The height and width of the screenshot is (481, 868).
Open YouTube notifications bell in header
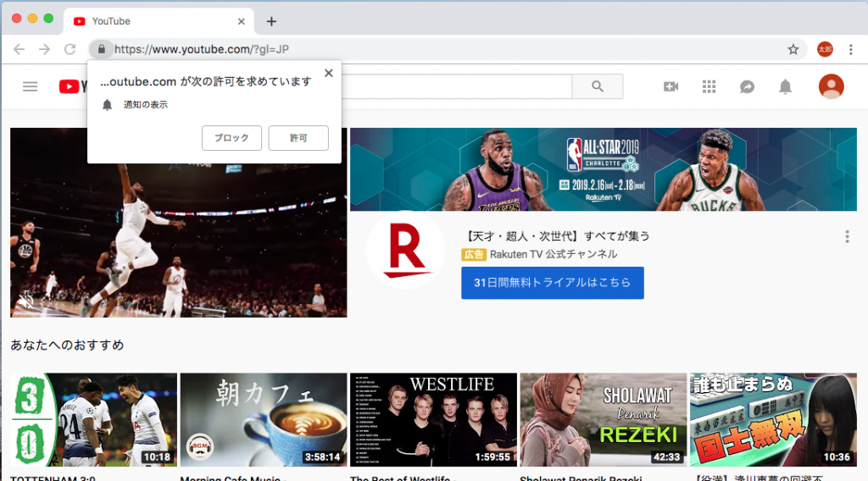coord(785,87)
